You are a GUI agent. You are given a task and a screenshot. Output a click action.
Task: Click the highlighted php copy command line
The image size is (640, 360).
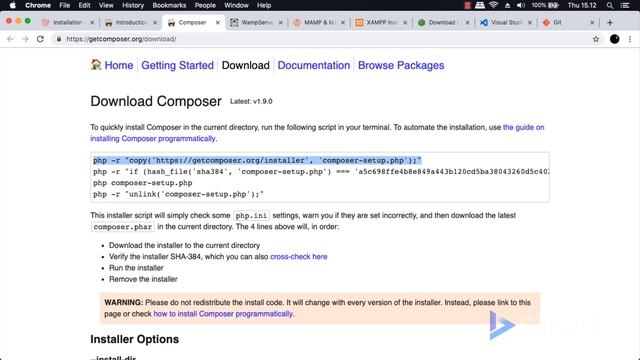coord(257,160)
